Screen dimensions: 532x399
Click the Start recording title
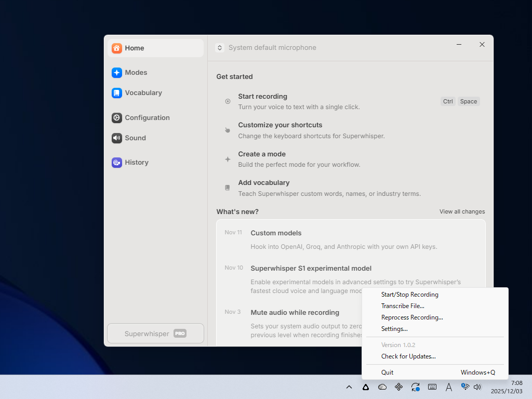262,96
